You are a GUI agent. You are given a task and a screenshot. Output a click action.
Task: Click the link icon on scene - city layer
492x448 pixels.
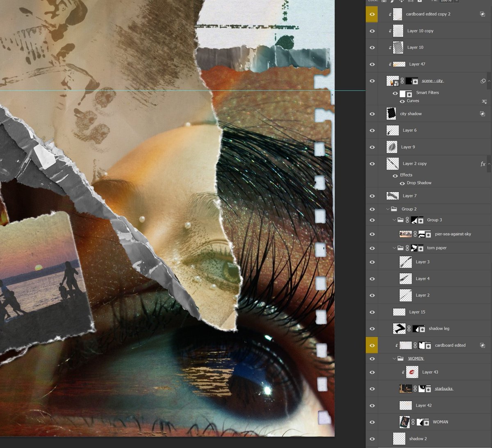pos(402,81)
